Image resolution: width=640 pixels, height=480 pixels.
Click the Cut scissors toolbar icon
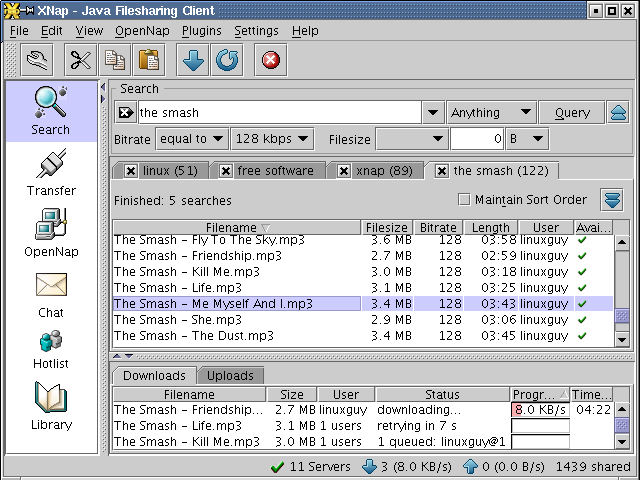point(81,60)
